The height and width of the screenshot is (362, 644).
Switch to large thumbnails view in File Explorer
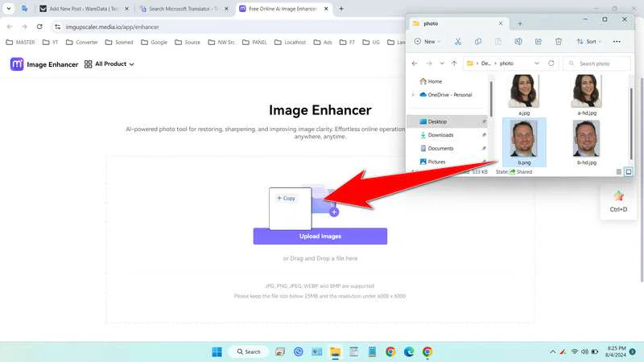pos(629,172)
